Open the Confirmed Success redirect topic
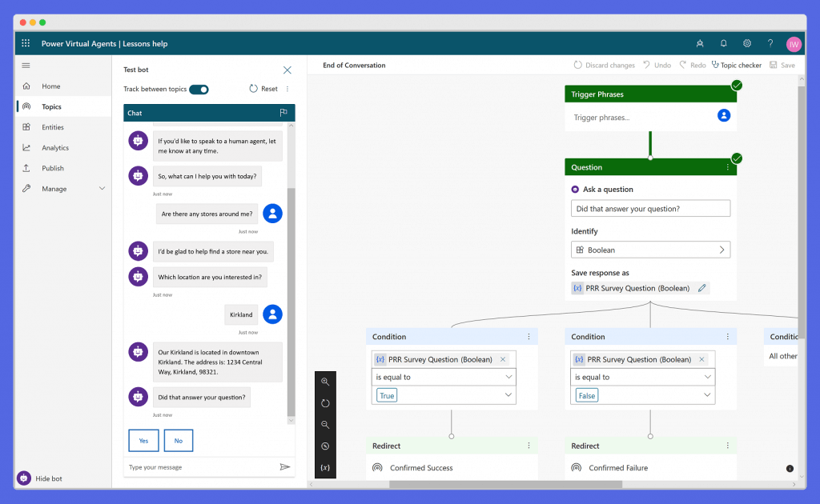The height and width of the screenshot is (504, 820). point(421,468)
